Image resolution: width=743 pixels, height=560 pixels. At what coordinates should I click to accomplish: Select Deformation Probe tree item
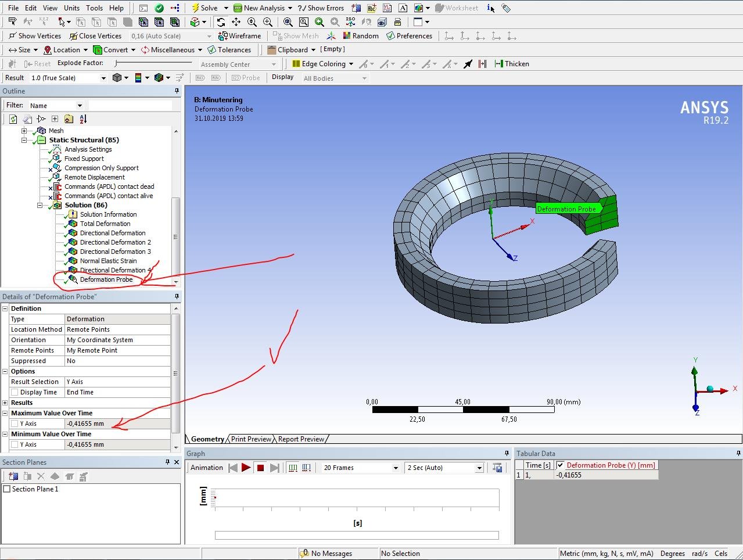tap(106, 279)
